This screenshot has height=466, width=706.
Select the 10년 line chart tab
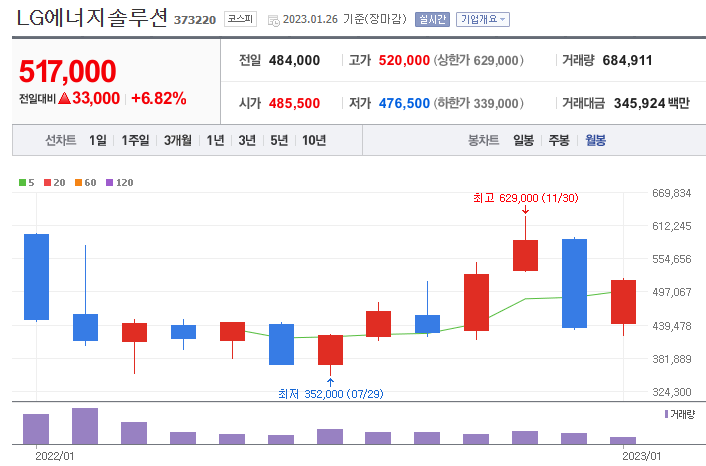[x=314, y=140]
